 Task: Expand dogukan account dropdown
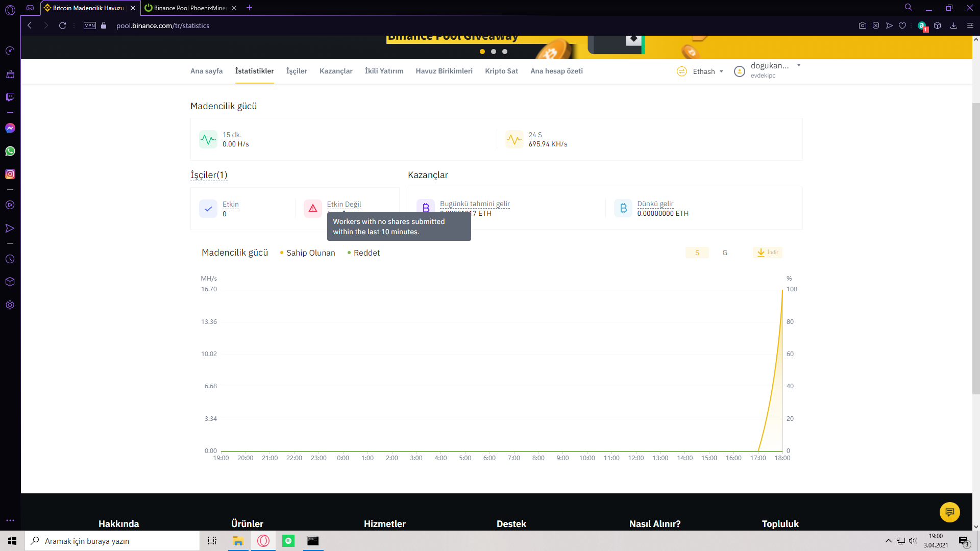tap(799, 66)
